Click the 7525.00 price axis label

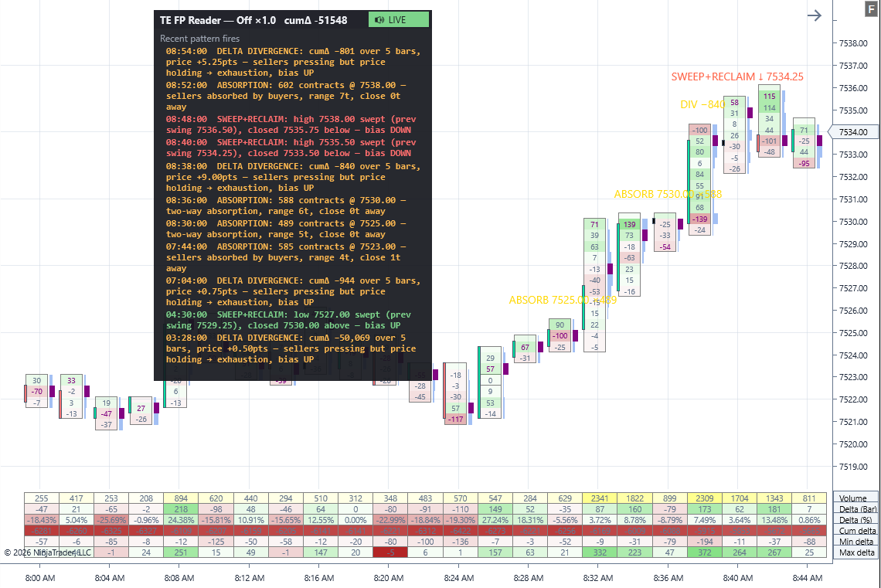coord(853,333)
